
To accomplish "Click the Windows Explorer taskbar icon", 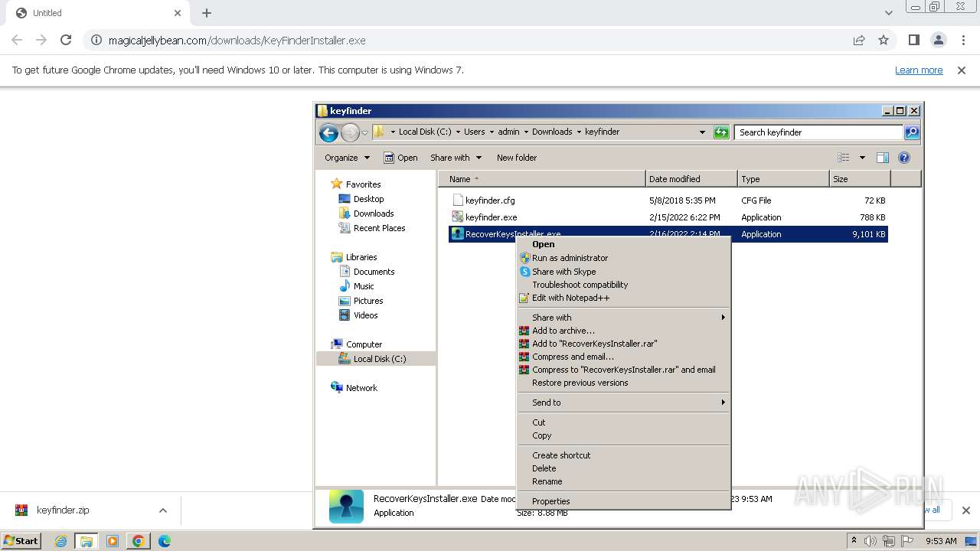I will (x=87, y=541).
